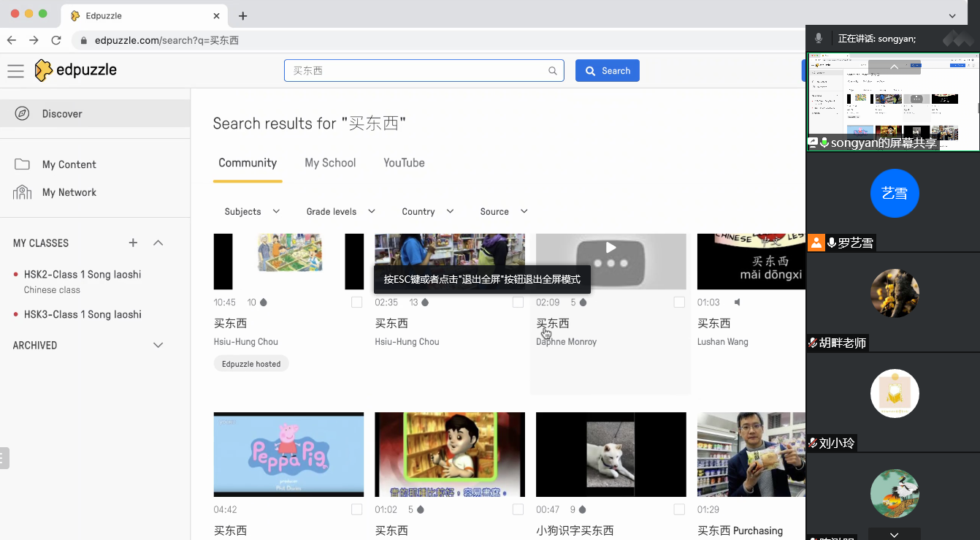Click the edpuzzle logo
The width and height of the screenshot is (980, 540).
coord(76,70)
